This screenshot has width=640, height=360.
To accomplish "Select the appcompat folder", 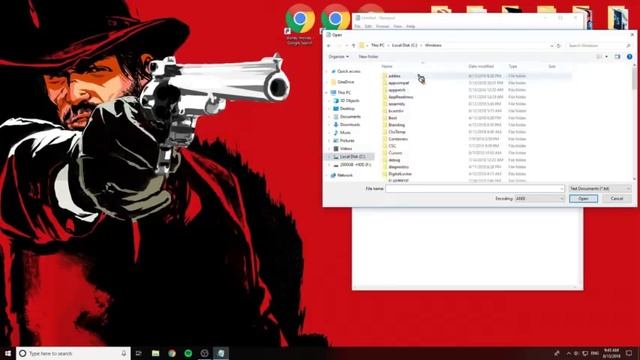I will coord(398,83).
